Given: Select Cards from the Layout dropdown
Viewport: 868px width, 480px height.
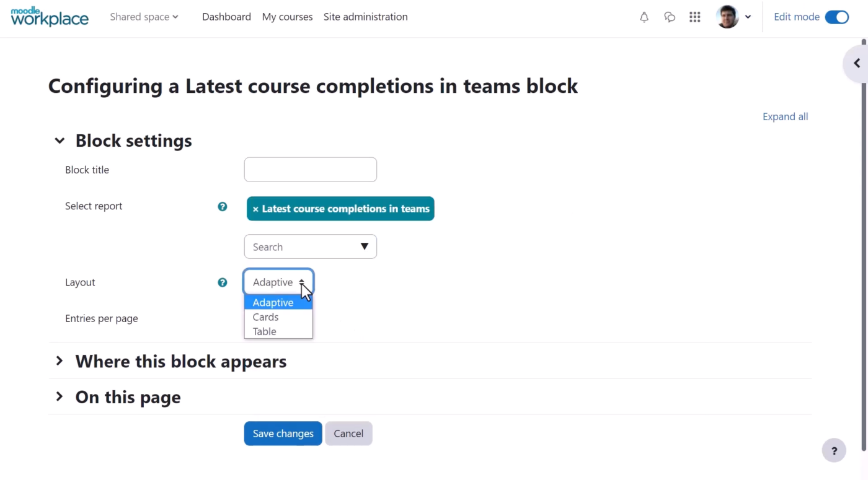Looking at the screenshot, I should (x=265, y=316).
